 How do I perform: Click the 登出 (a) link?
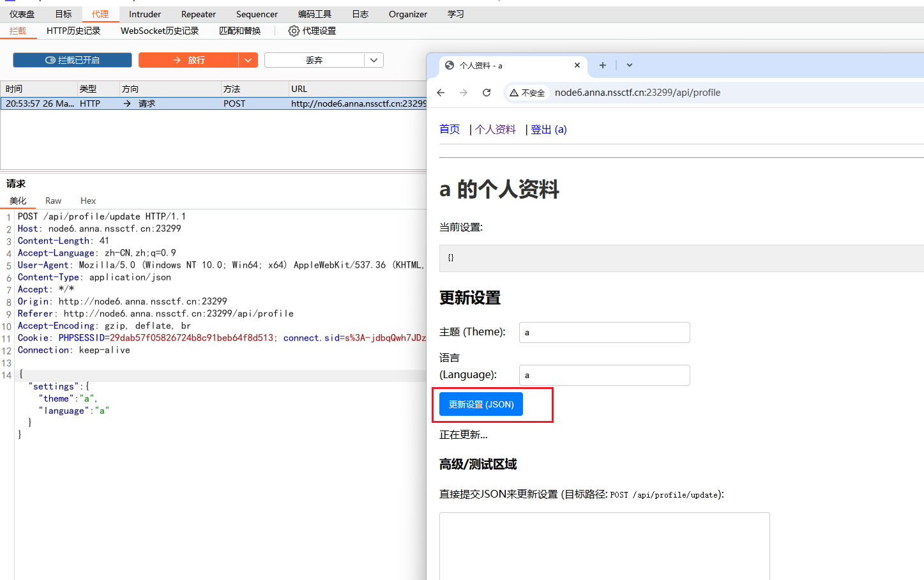tap(549, 129)
